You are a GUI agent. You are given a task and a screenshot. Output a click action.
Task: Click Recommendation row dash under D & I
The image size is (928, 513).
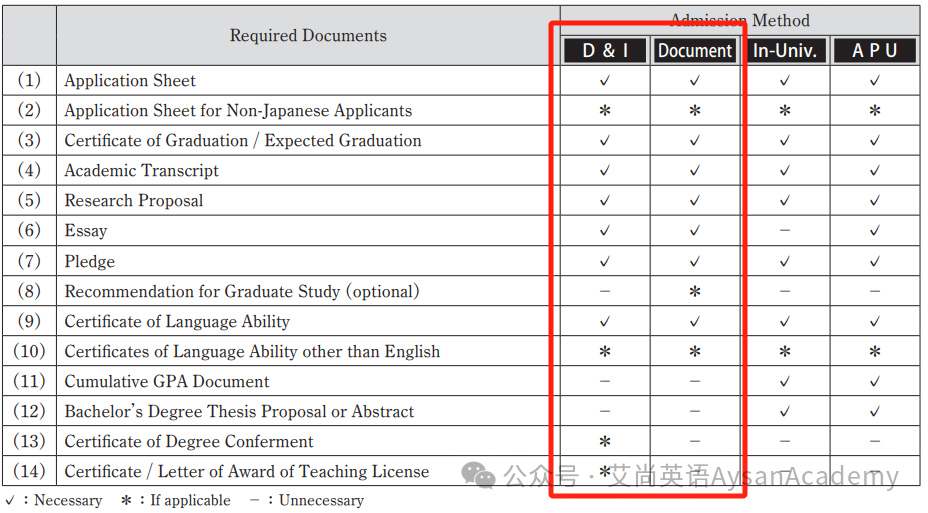tap(605, 291)
